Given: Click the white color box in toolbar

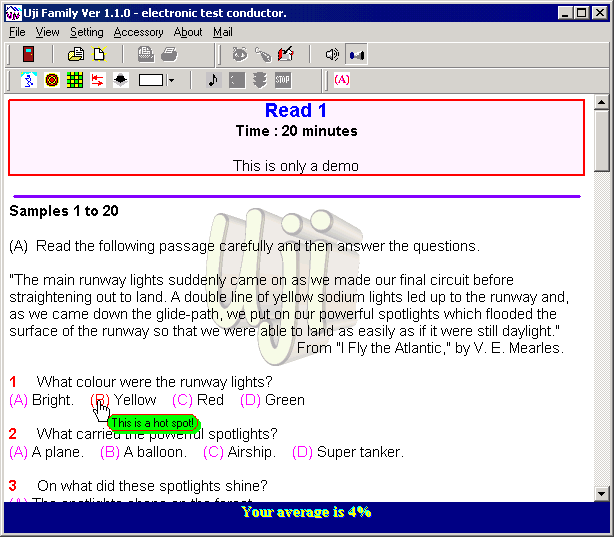Looking at the screenshot, I should [151, 80].
